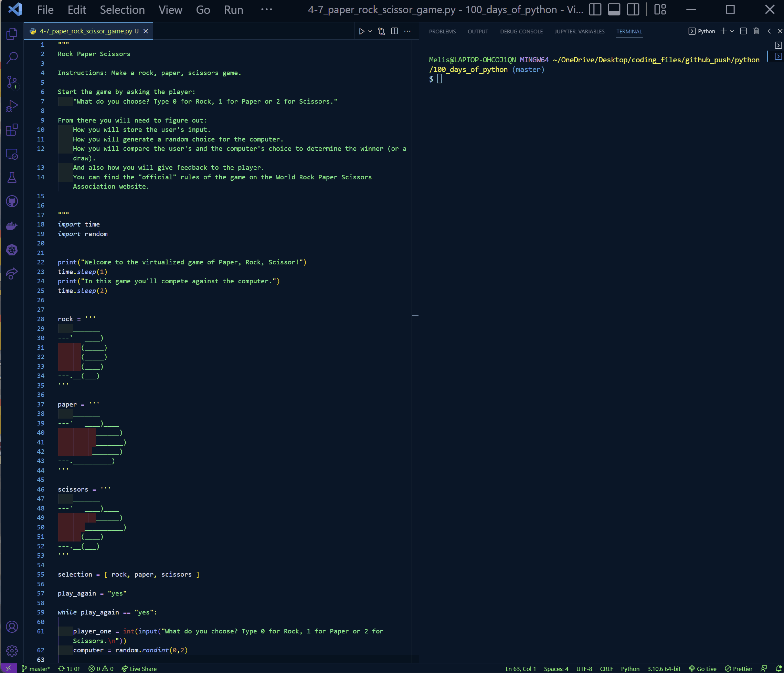Viewport: 784px width, 673px height.
Task: Close the 4-7_paper_rock_scissor_game.py tab
Action: pyautogui.click(x=146, y=31)
